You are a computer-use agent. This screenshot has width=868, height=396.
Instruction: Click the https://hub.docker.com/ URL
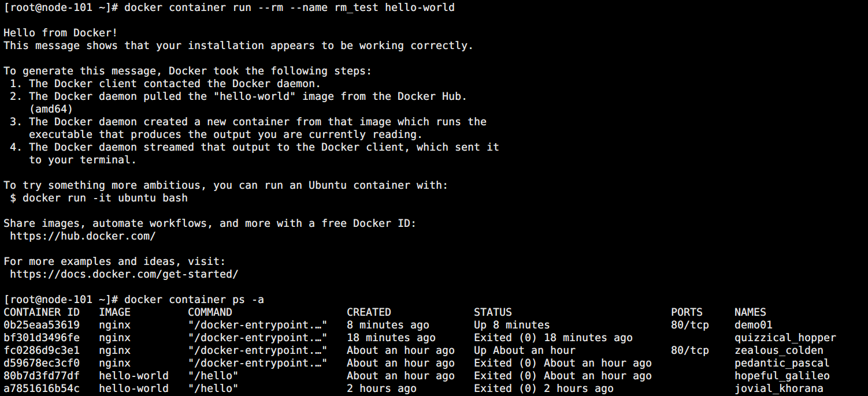click(x=83, y=236)
